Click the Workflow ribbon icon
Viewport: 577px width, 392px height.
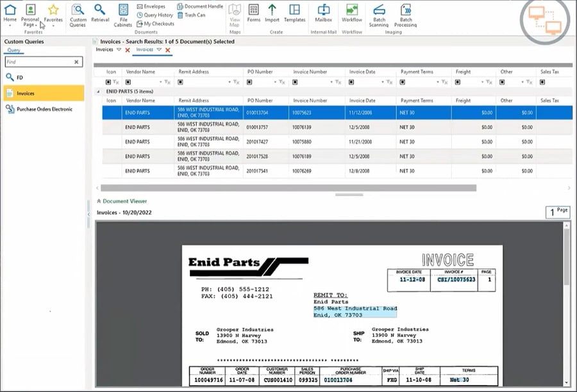[x=351, y=13]
